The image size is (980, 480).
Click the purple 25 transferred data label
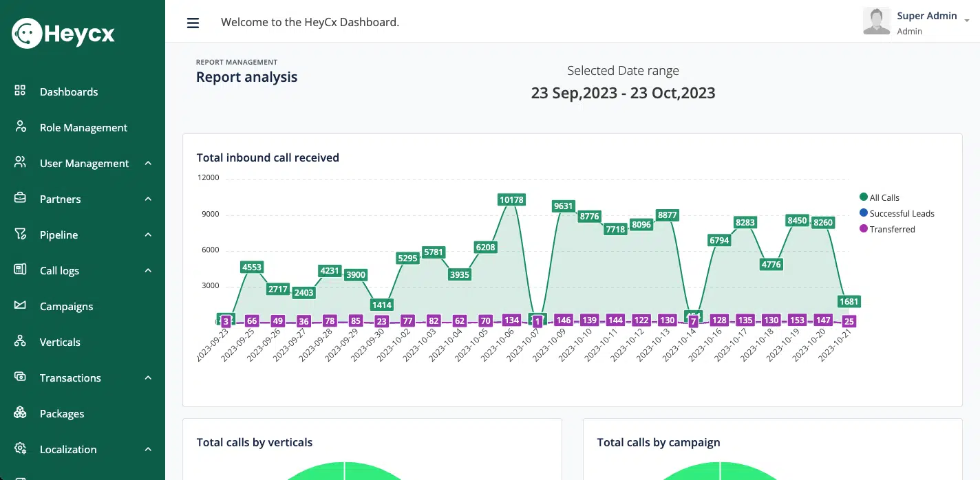[849, 321]
